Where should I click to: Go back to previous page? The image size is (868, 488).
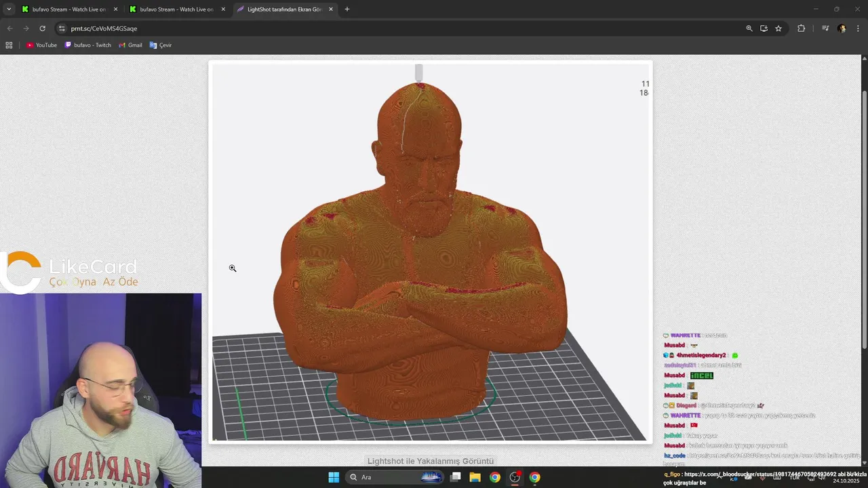click(9, 28)
